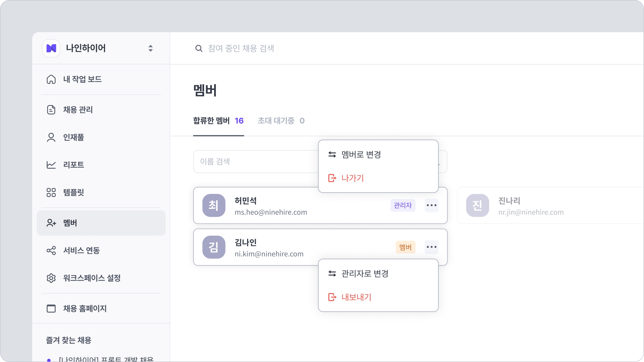Open the 인재풀 sidebar item
Viewport: 644px width, 362px height.
click(73, 137)
